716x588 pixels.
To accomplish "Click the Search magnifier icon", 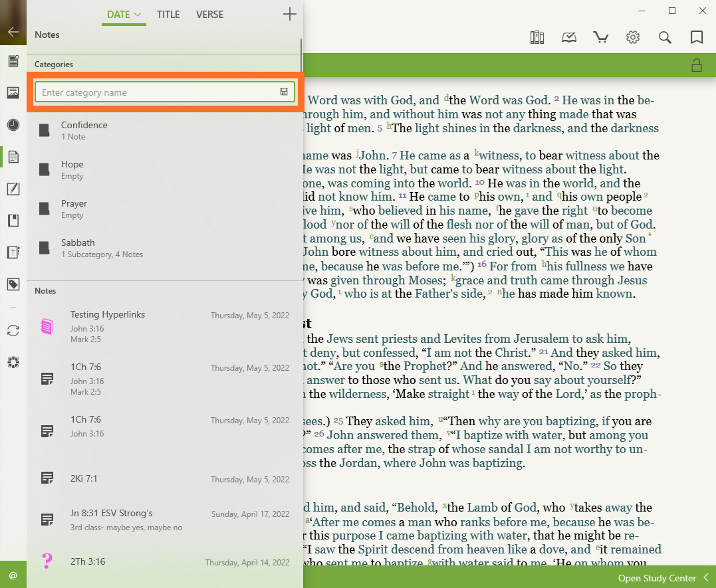I will (x=665, y=37).
